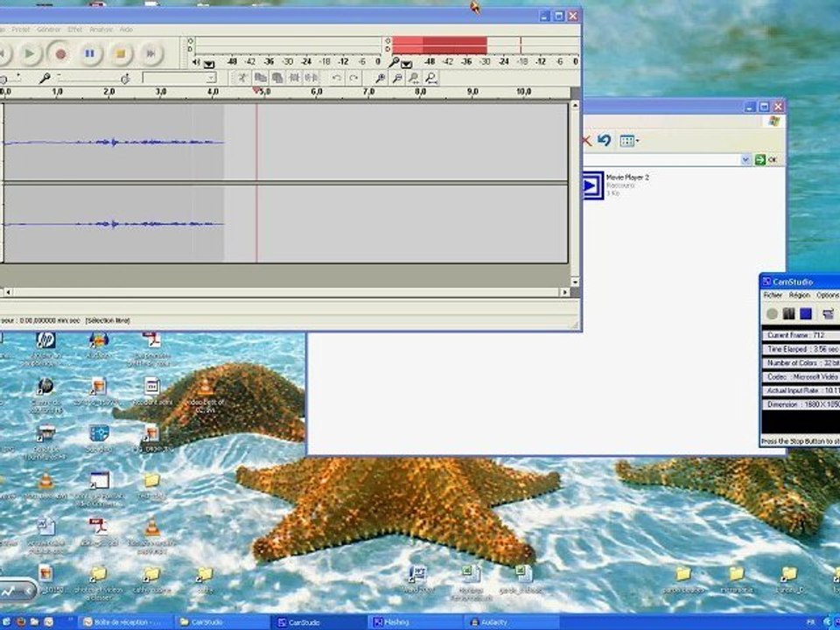
Task: Click the CamStudio application taskbar button
Action: tap(318, 622)
